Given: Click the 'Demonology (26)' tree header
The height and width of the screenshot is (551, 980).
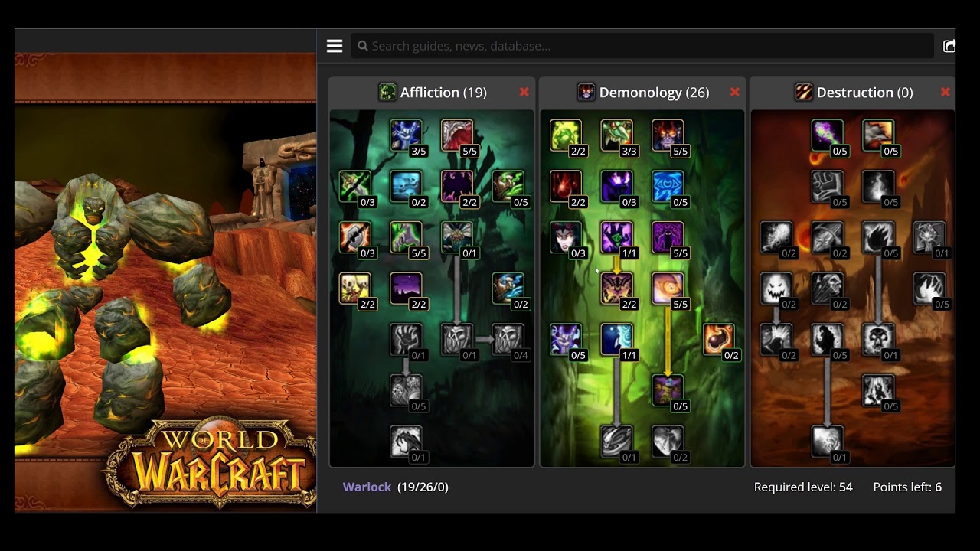Looking at the screenshot, I should pyautogui.click(x=642, y=93).
